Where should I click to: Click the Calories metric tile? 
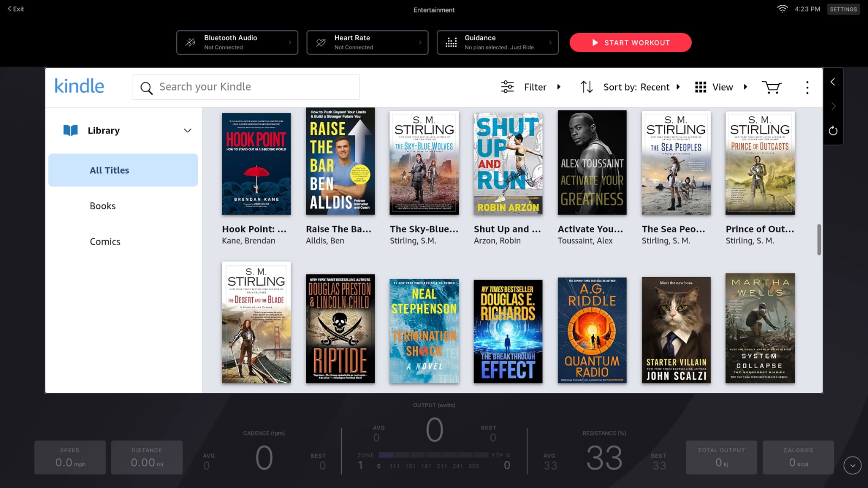point(798,458)
